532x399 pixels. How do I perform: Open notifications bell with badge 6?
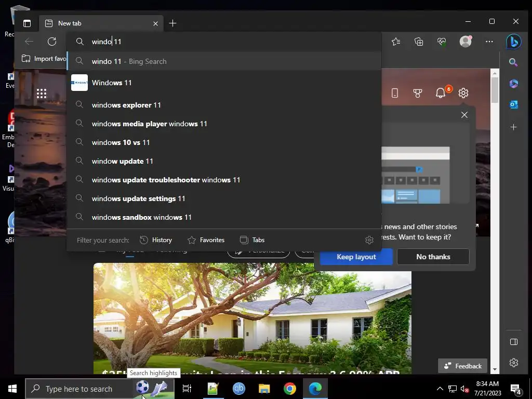pyautogui.click(x=441, y=92)
